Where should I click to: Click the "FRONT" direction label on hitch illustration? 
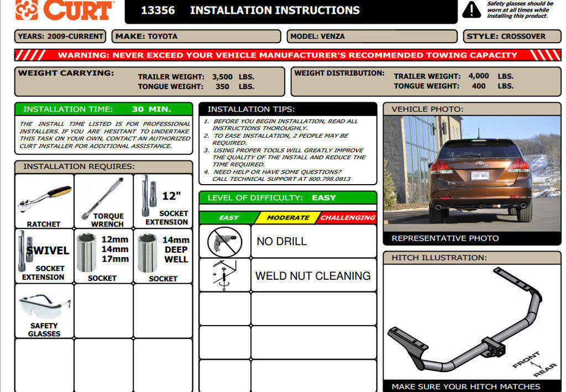(526, 359)
